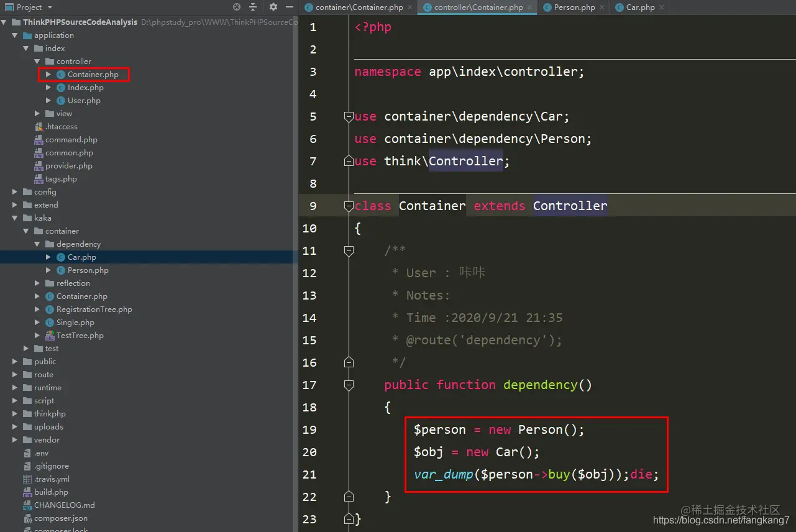Click the extend folder icon
The width and height of the screenshot is (796, 532).
(27, 205)
